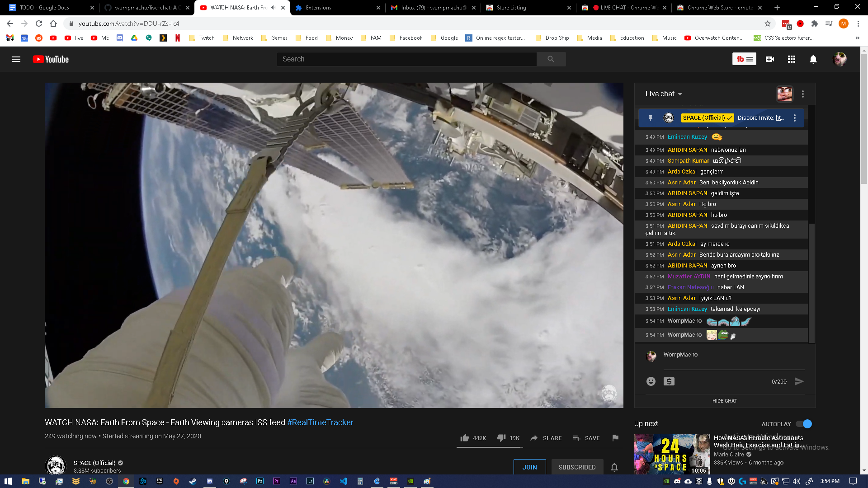
Task: Click the like thumbs-up icon
Action: (x=464, y=438)
